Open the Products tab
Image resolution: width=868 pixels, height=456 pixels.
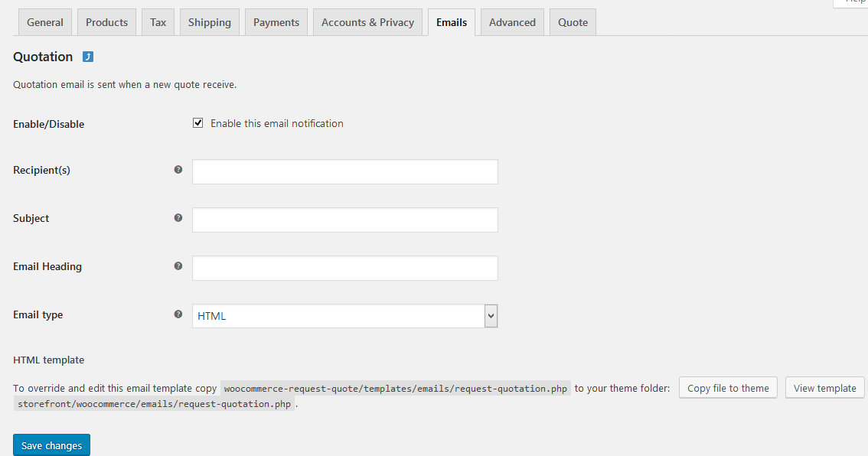(x=106, y=22)
